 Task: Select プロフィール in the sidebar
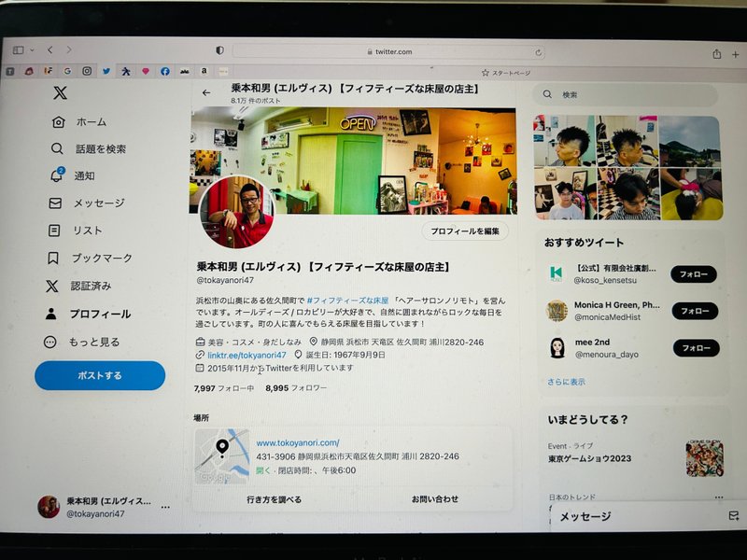(88, 314)
